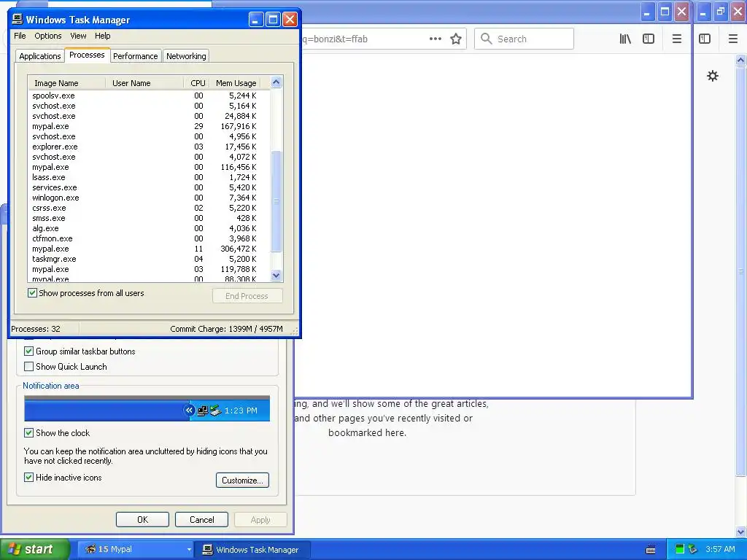Click the green CPU usage tray icon
The height and width of the screenshot is (560, 747).
(x=680, y=550)
